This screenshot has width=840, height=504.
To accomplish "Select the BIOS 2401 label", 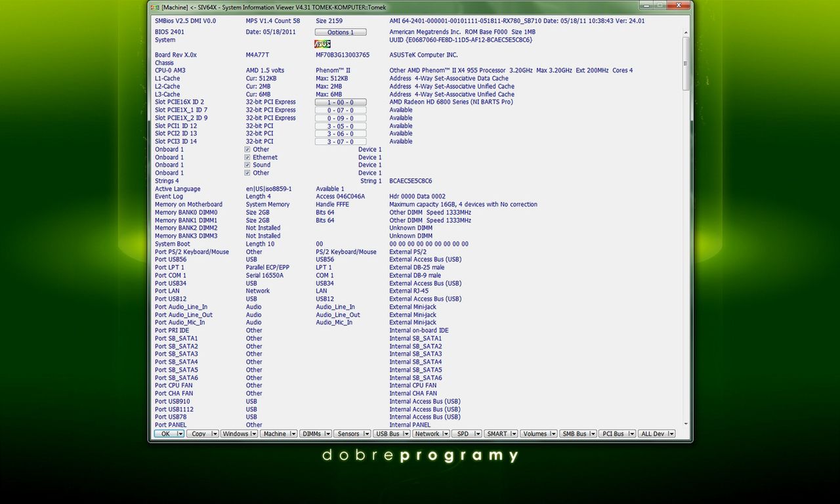I will [169, 31].
